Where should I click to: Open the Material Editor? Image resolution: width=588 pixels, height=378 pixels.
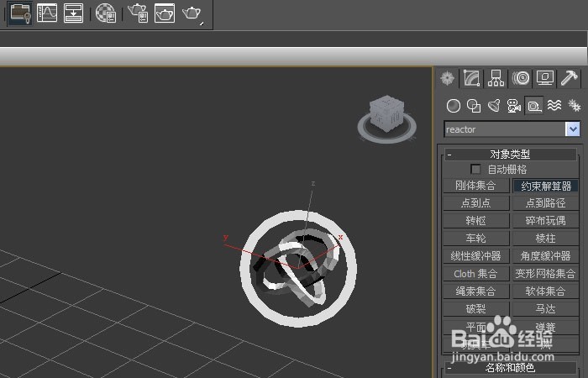click(x=106, y=13)
